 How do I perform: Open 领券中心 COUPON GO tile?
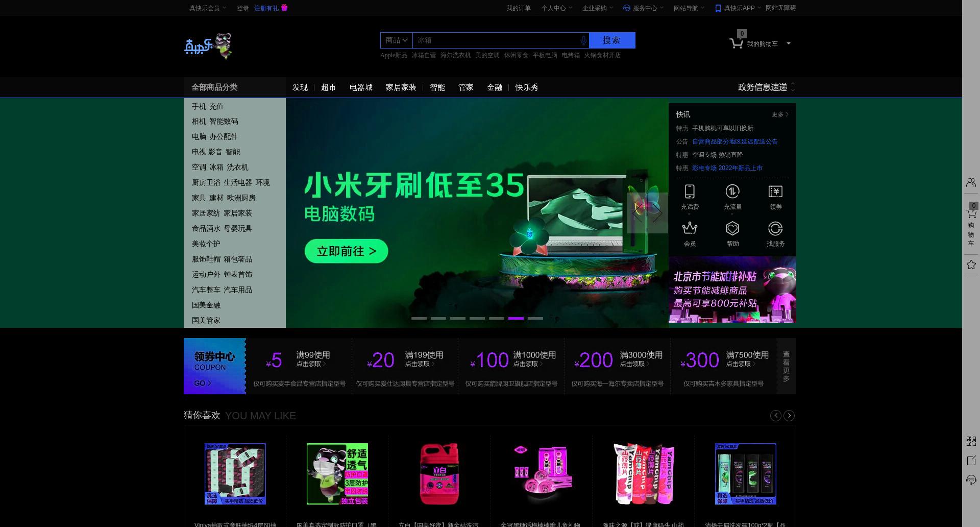[x=215, y=366]
